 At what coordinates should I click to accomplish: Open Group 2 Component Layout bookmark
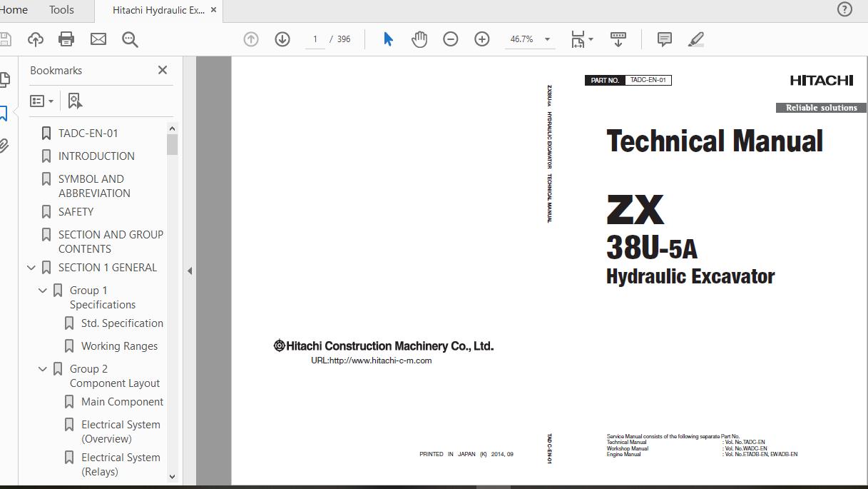[115, 376]
